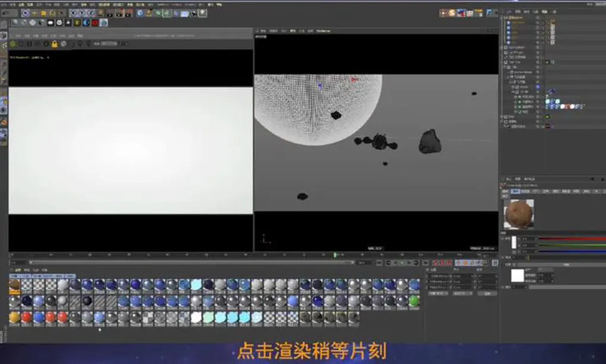Select the green material sphere
606x364 pixels.
[x=414, y=302]
